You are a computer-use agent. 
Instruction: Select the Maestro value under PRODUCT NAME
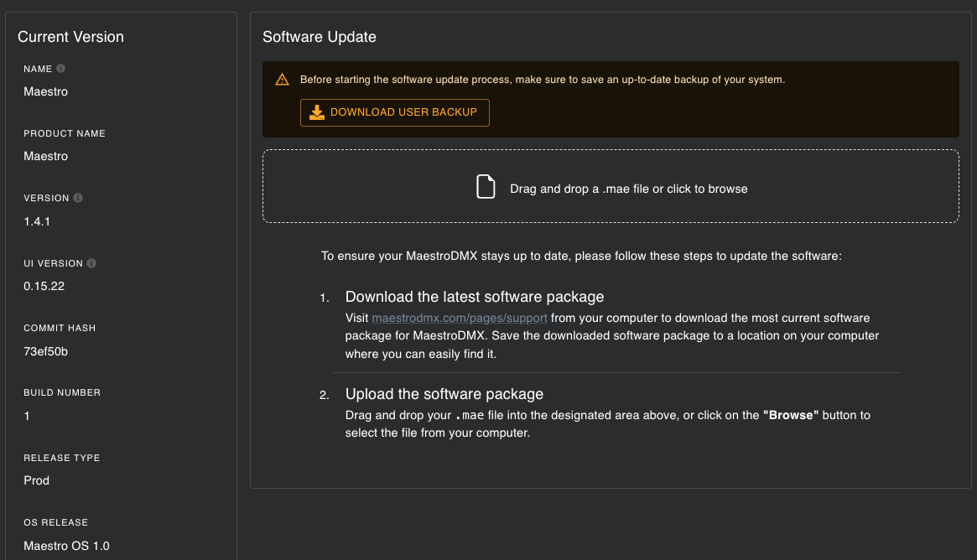point(45,156)
